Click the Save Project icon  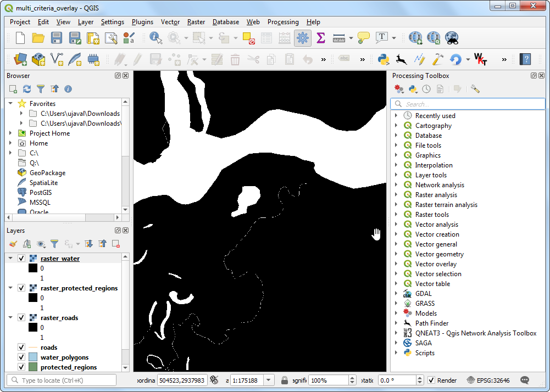[56, 38]
